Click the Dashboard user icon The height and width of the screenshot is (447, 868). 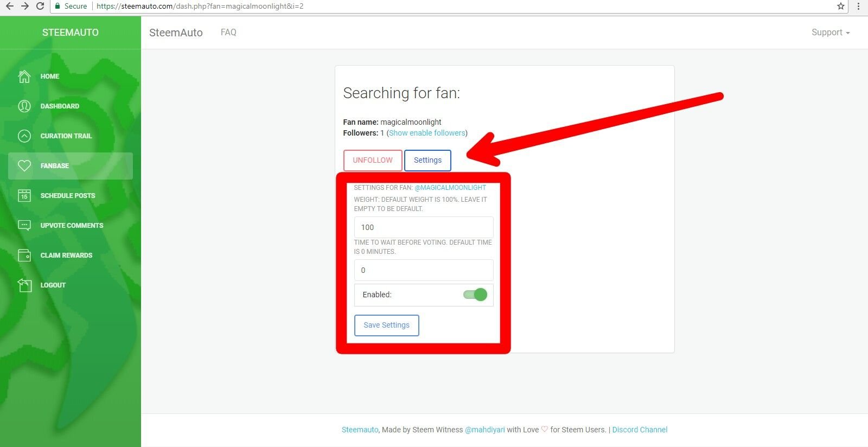pos(24,106)
